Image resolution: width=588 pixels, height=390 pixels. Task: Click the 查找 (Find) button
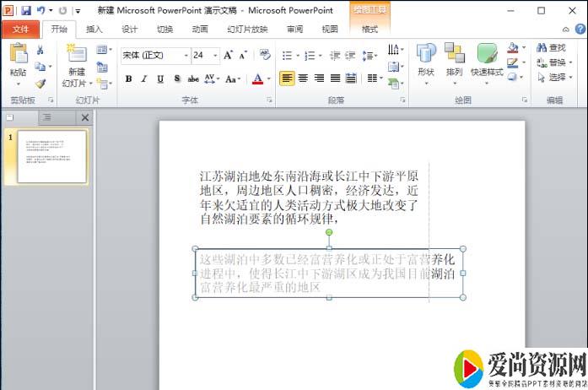click(x=550, y=47)
